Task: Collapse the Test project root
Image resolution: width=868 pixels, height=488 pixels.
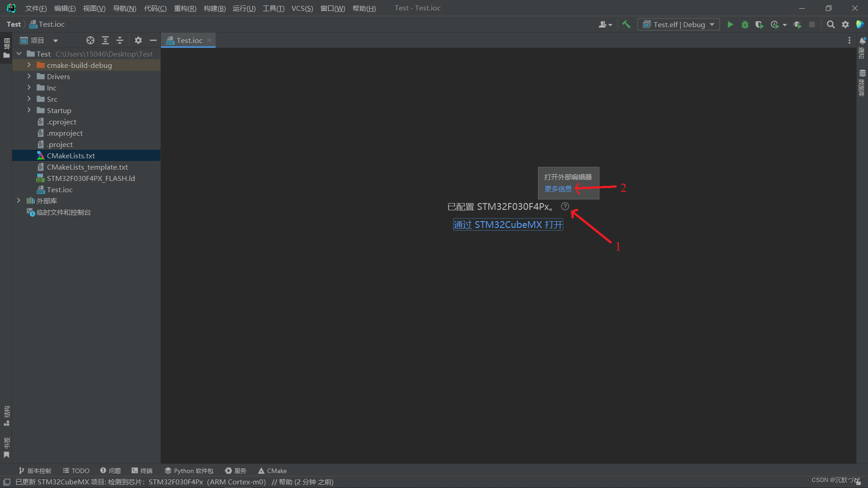Action: click(19, 54)
